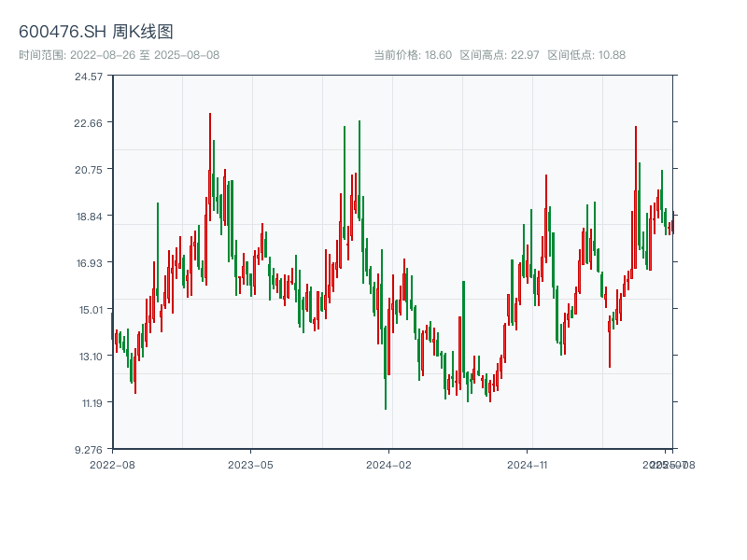Click the x-axis label 2022-08
747x560 pixels.
click(112, 465)
